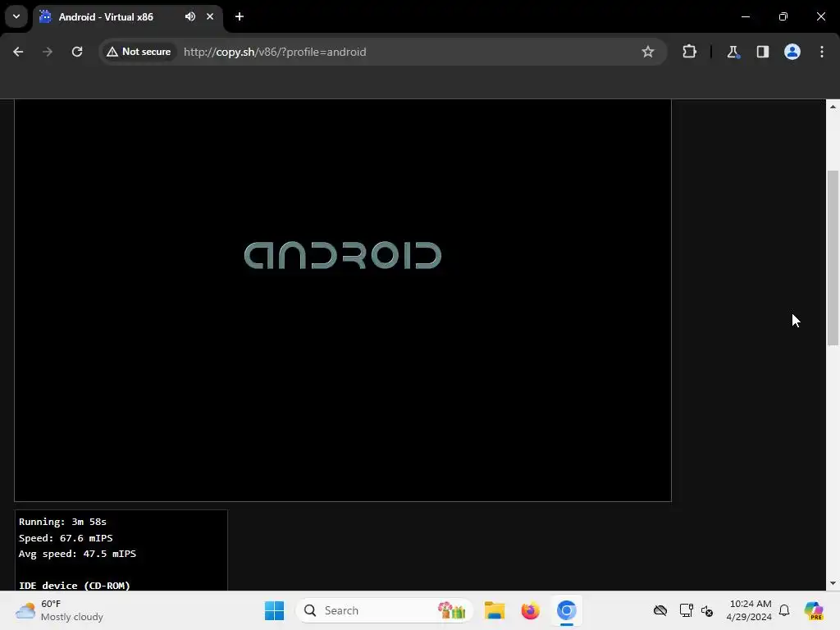840x630 pixels.
Task: Click the page scrollbar up arrow
Action: tap(833, 107)
